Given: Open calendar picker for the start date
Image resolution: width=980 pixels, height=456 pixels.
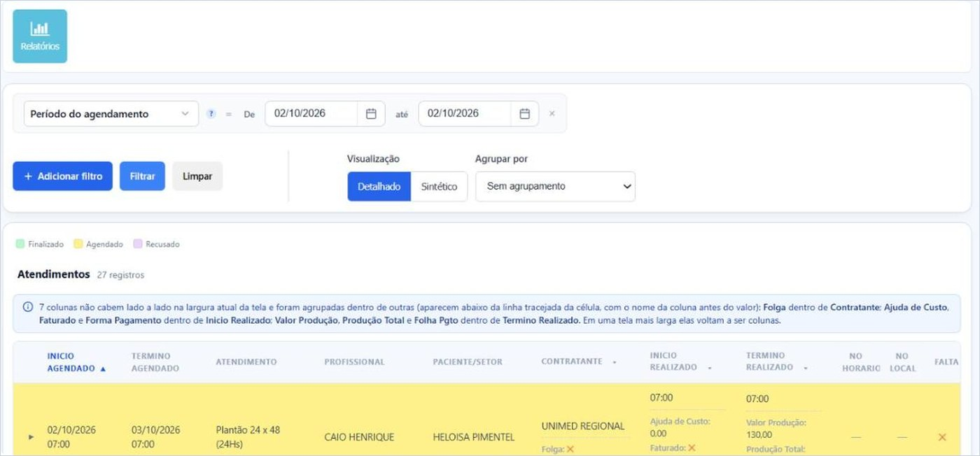Looking at the screenshot, I should click(x=371, y=113).
